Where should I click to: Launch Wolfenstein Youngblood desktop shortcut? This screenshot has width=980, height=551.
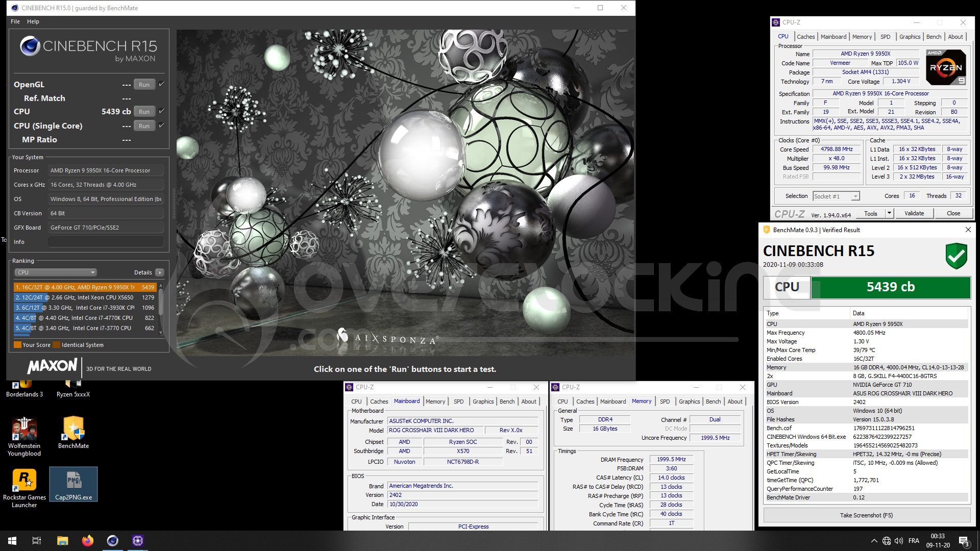tap(24, 437)
